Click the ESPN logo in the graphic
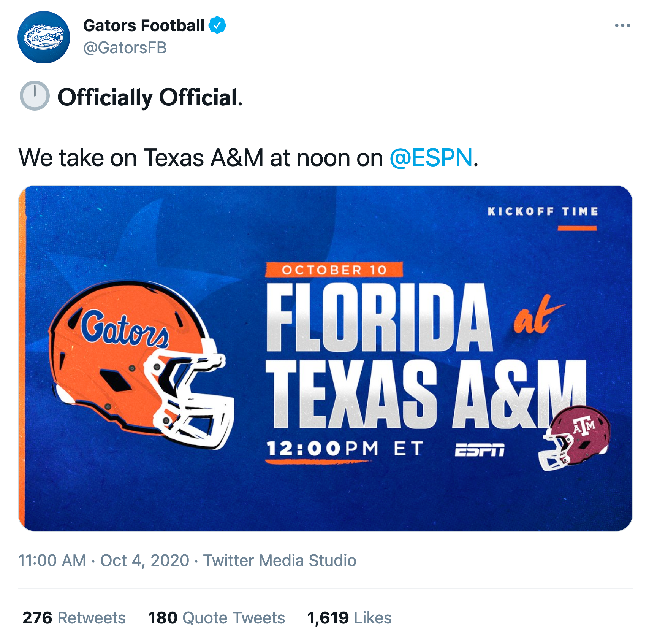The width and height of the screenshot is (649, 644). click(x=480, y=450)
